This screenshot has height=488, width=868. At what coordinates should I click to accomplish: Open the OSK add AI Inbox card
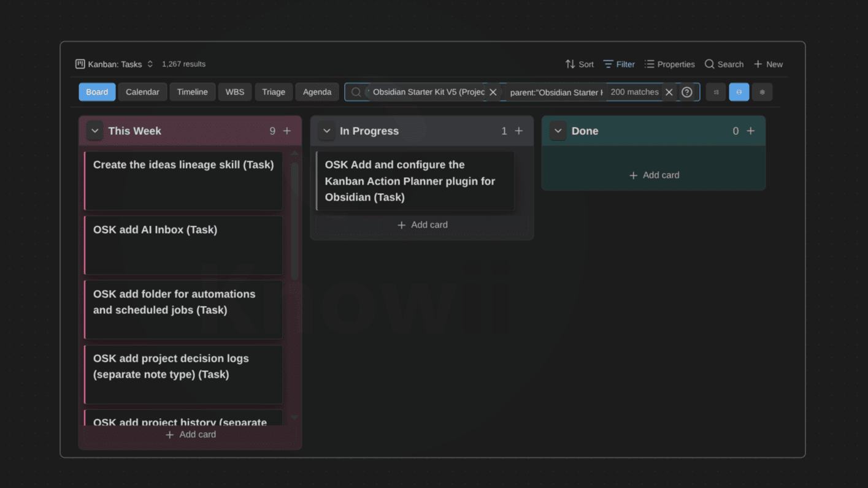[x=183, y=245]
